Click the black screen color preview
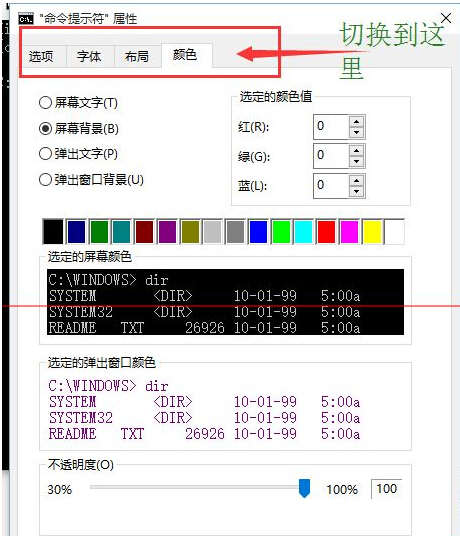Image resolution: width=460 pixels, height=536 pixels. (x=226, y=302)
